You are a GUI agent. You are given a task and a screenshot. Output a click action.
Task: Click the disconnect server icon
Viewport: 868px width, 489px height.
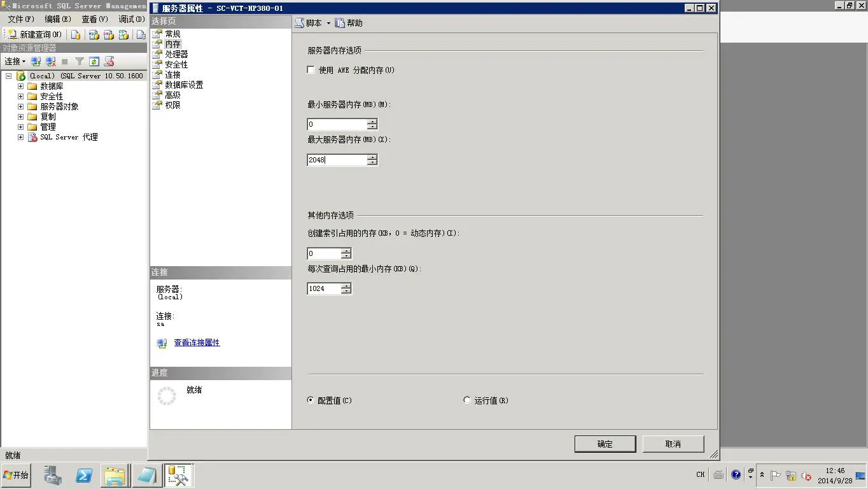(51, 61)
